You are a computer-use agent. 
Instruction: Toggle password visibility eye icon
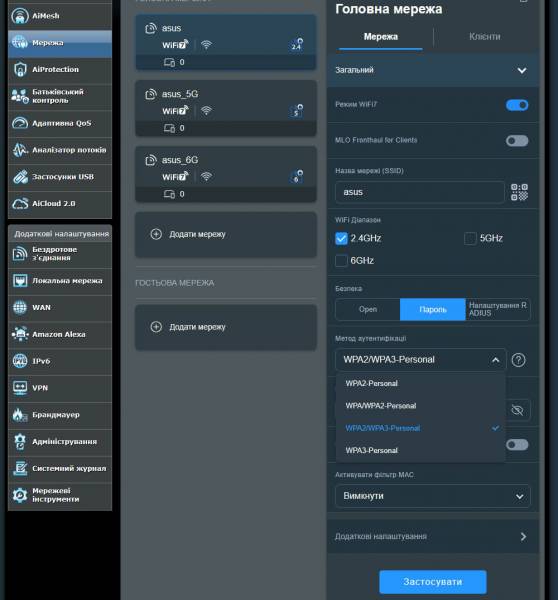tap(517, 410)
